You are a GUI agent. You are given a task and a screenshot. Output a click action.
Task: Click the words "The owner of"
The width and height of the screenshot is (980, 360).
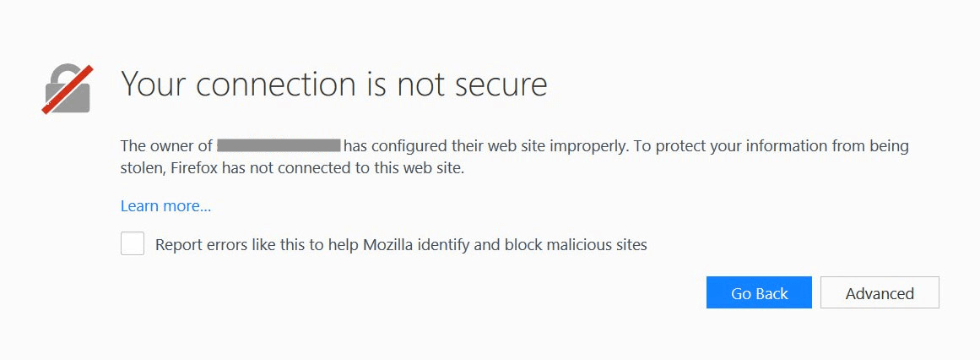click(166, 146)
